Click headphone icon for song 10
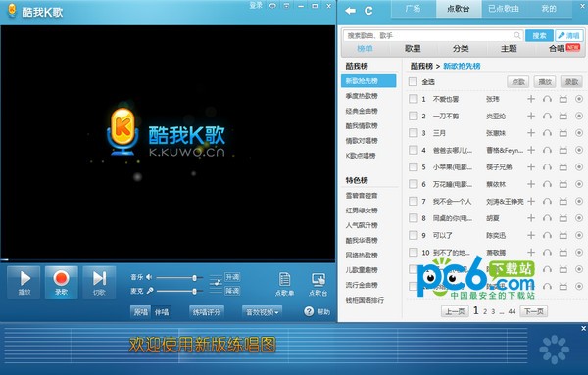The height and width of the screenshot is (375, 588). (x=547, y=253)
